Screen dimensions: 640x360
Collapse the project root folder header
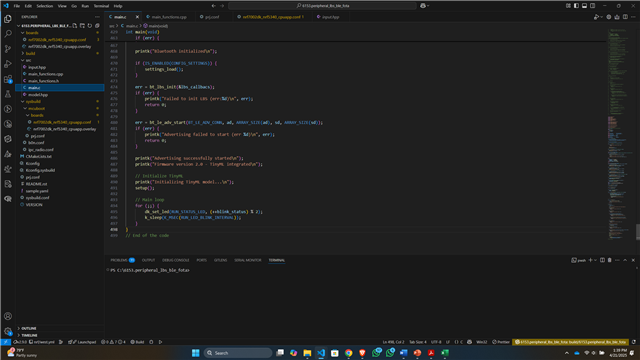point(45,26)
